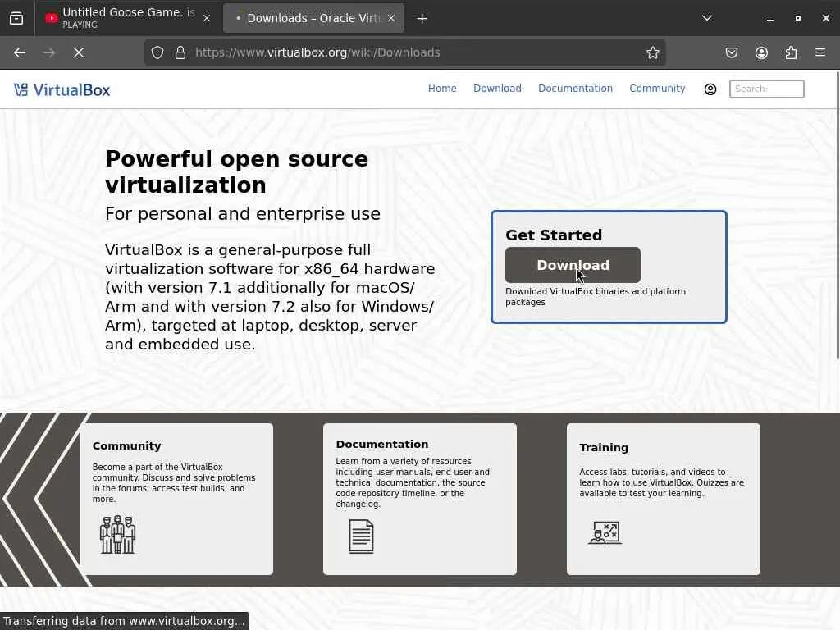
Task: Close the Untitled Goose Game tab
Action: point(207,18)
